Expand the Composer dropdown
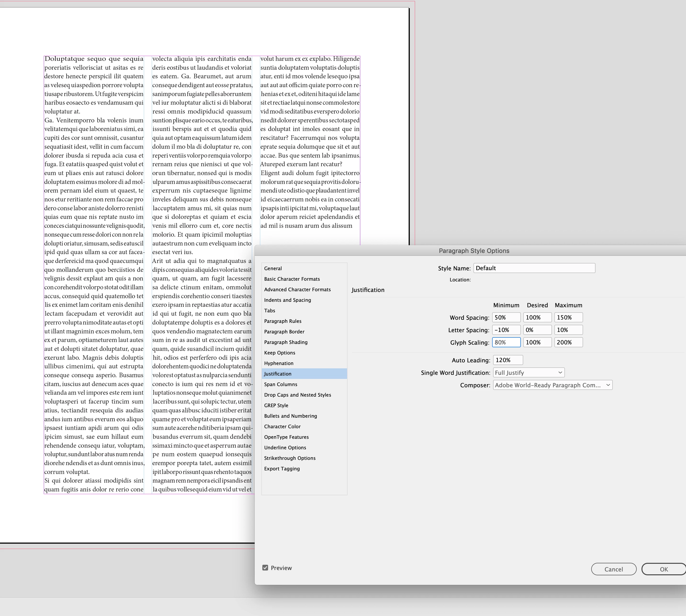Image resolution: width=686 pixels, height=616 pixels. coord(552,385)
